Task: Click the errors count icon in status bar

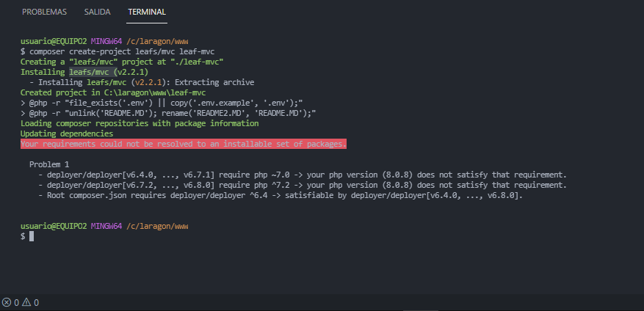Action: 7,303
